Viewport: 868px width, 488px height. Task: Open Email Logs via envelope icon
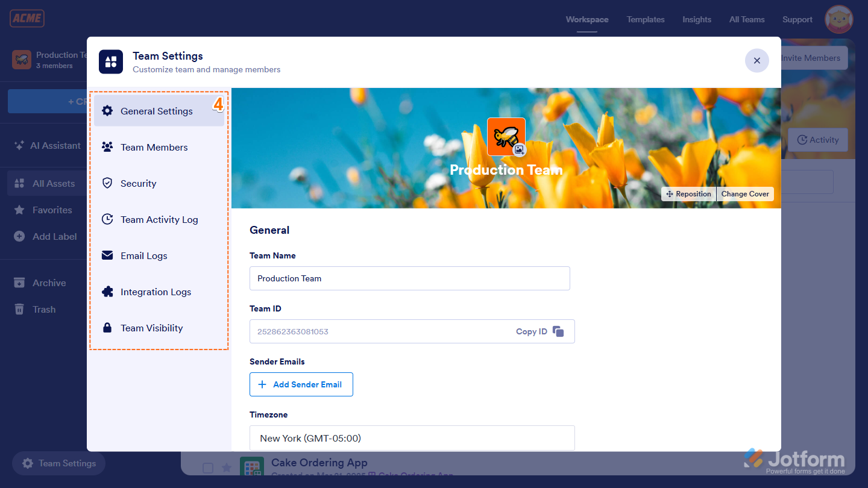tap(107, 255)
